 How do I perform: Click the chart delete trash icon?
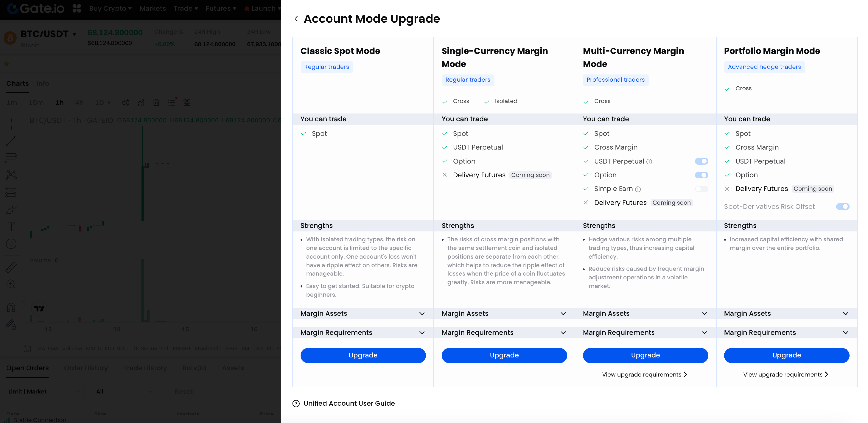[x=156, y=103]
